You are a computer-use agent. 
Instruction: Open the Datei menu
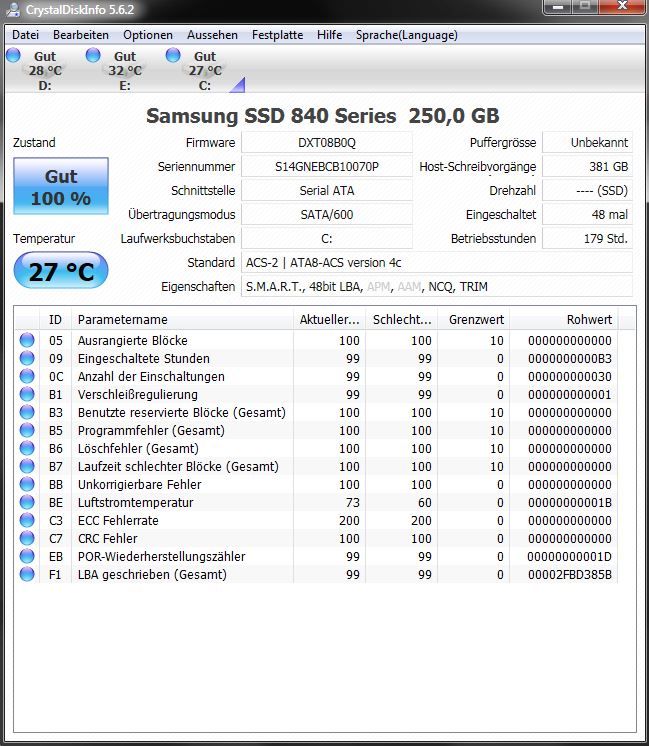point(26,35)
